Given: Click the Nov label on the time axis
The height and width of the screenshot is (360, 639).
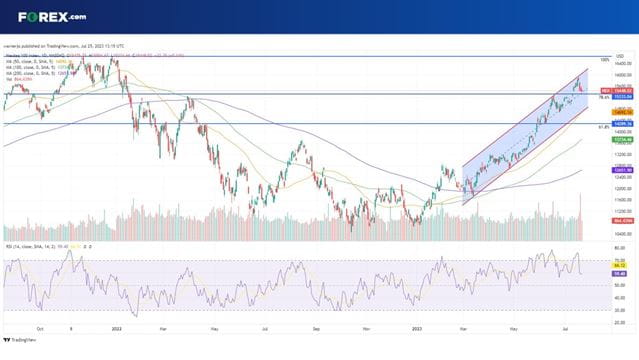Looking at the screenshot, I should (x=366, y=329).
